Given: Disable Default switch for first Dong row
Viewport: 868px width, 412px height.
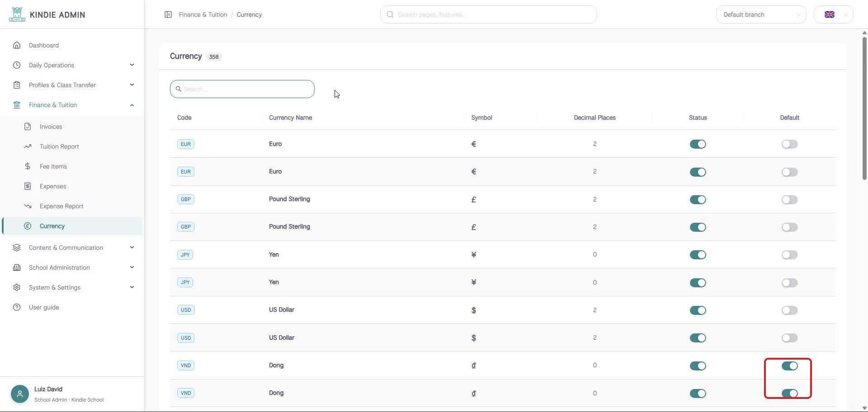Looking at the screenshot, I should (789, 366).
